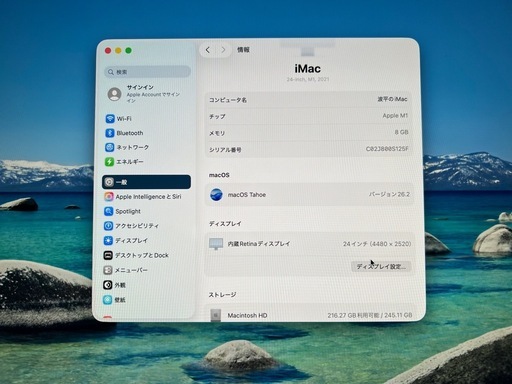Close the settings window with red button
The width and height of the screenshot is (512, 384).
108,50
